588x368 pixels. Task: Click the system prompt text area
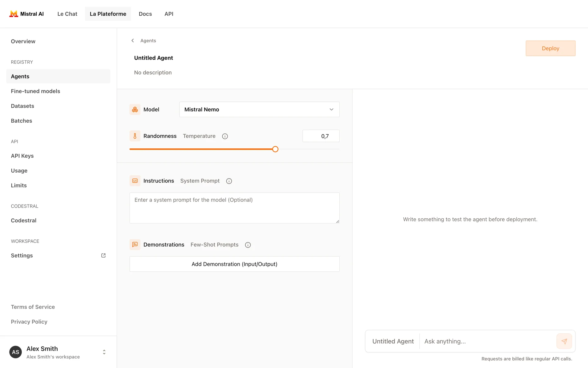point(234,208)
